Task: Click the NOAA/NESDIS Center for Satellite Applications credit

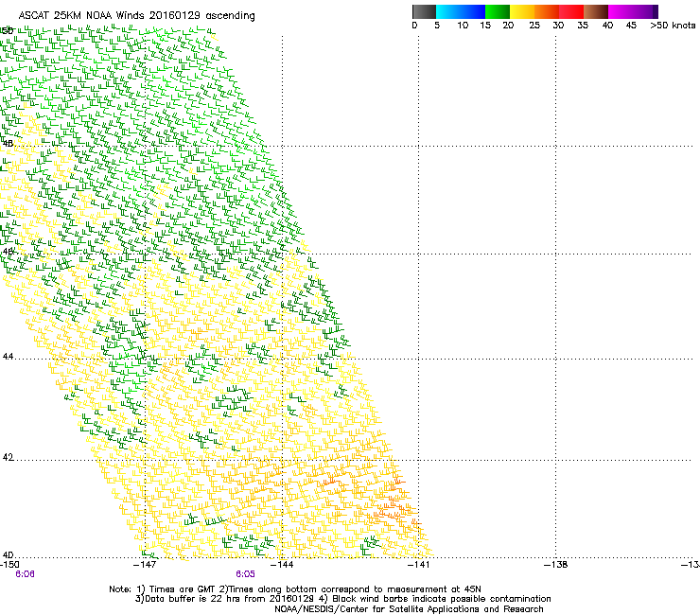Action: [409, 609]
